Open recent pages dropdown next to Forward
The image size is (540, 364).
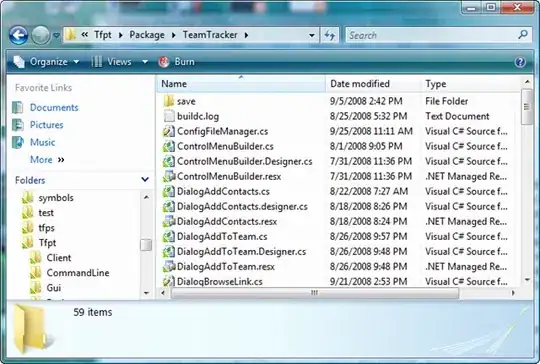[56, 35]
